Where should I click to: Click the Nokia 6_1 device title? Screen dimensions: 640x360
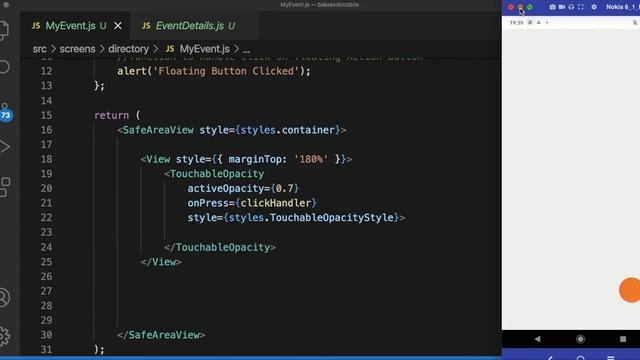pos(622,7)
